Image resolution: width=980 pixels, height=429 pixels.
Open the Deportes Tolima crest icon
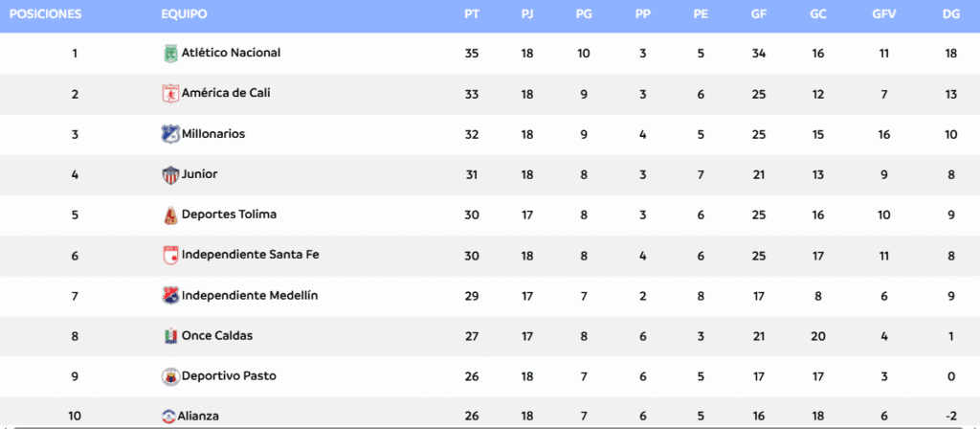click(x=170, y=215)
